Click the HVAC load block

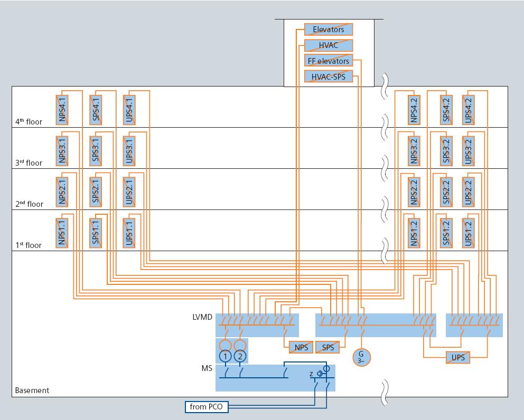pyautogui.click(x=329, y=45)
